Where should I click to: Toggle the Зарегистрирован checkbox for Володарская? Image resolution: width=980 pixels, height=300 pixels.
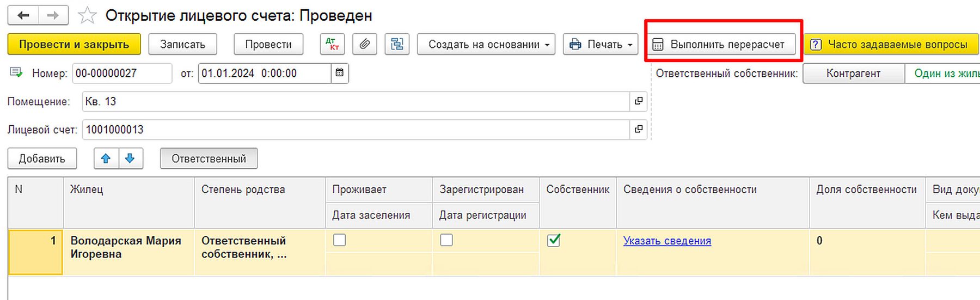pyautogui.click(x=446, y=240)
